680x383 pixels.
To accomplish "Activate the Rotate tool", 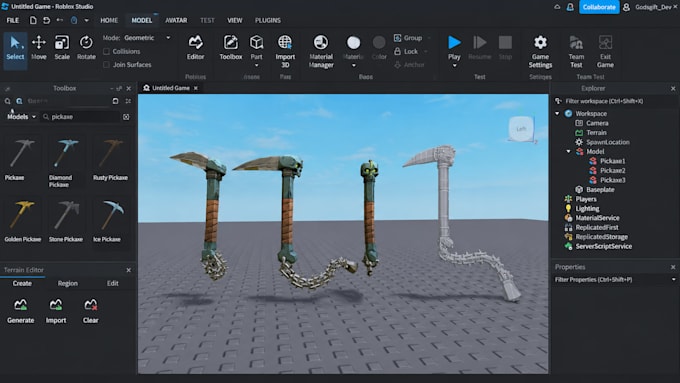I will pos(86,48).
